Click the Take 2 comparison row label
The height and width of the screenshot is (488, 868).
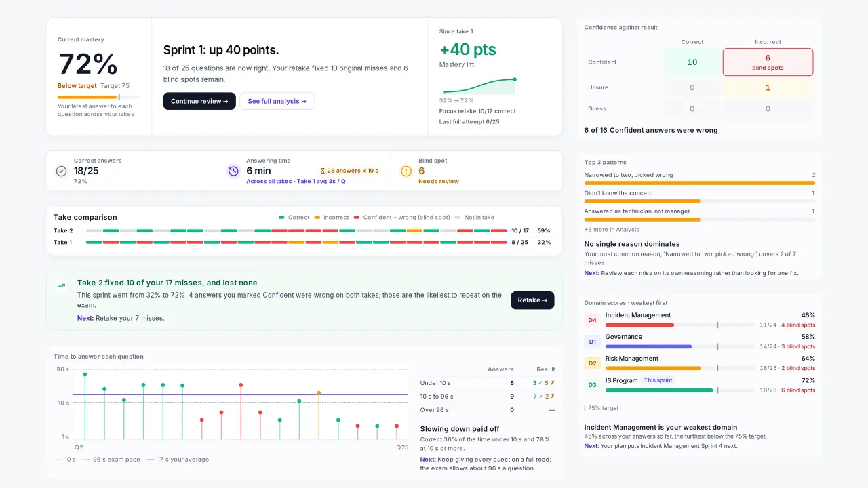click(63, 231)
